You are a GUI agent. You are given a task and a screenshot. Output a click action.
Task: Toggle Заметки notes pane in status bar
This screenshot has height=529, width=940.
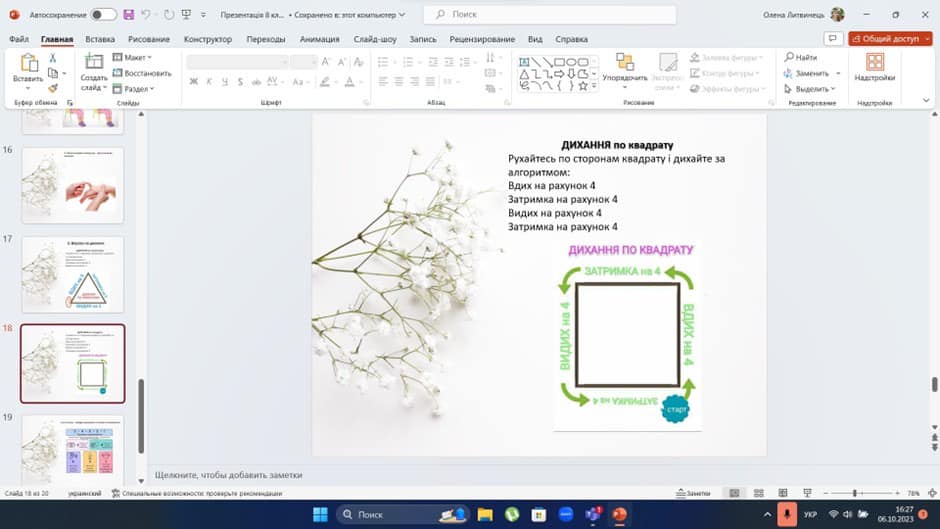pos(693,493)
